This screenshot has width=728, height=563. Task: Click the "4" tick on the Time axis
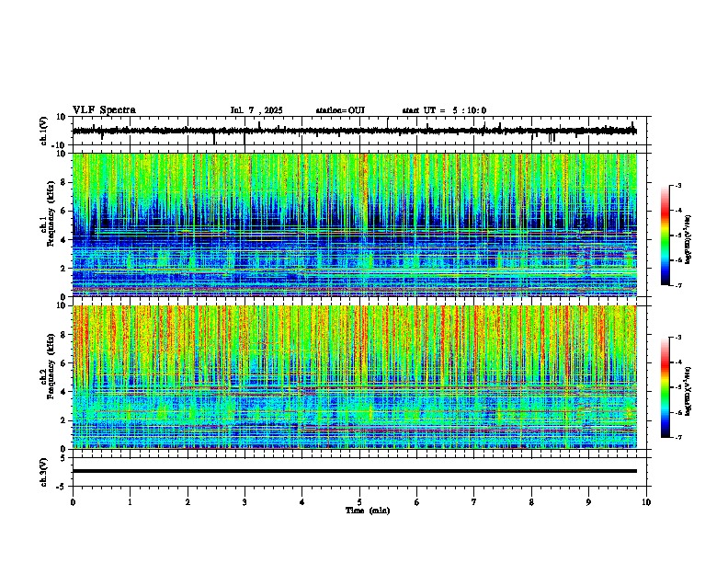[x=302, y=502]
